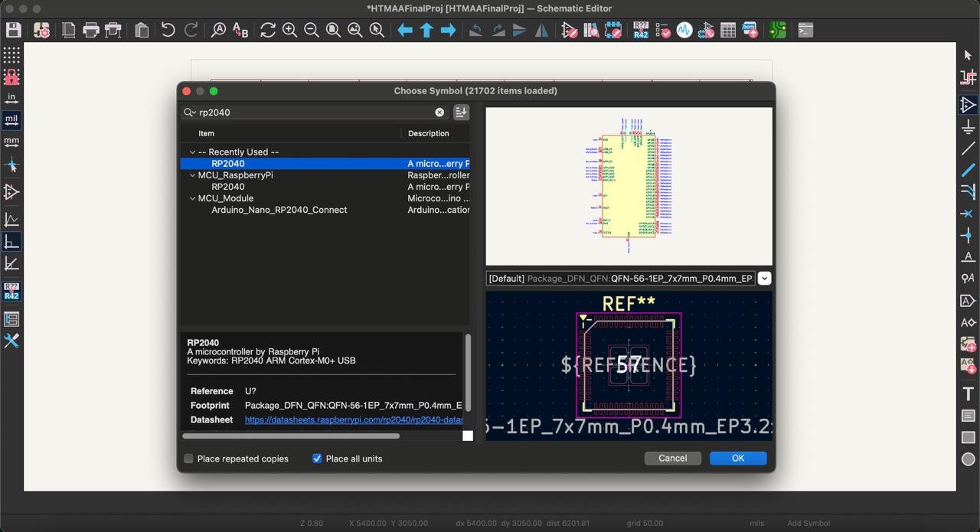Collapse the MCU_RaspberryPi library
This screenshot has height=532, width=980.
[193, 175]
